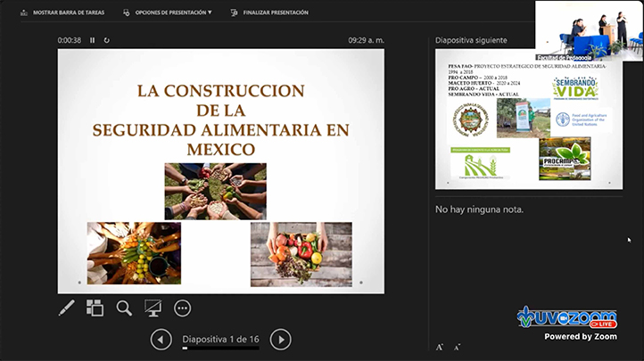Activate the zoom magnifier tool
This screenshot has height=361, width=644.
(124, 308)
